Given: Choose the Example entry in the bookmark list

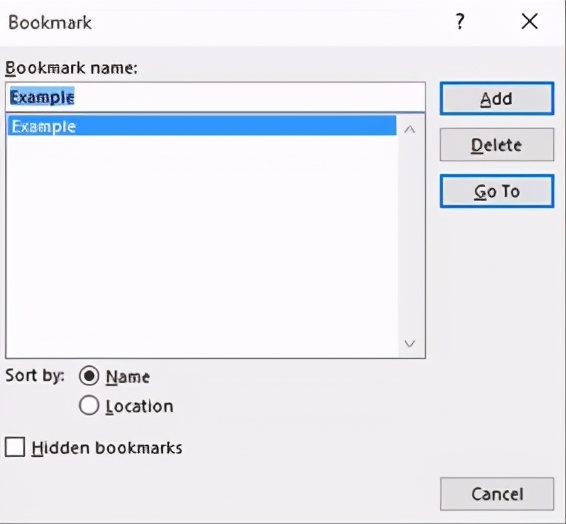Looking at the screenshot, I should 202,126.
